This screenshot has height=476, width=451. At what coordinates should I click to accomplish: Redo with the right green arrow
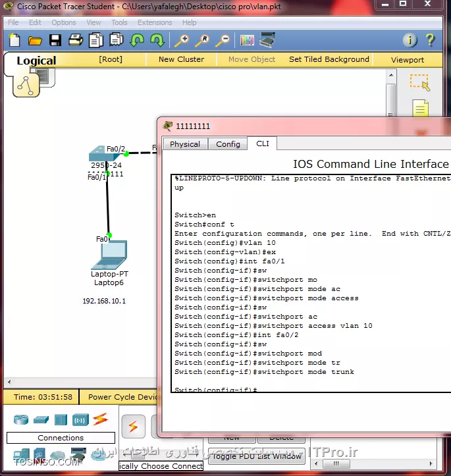click(x=157, y=40)
